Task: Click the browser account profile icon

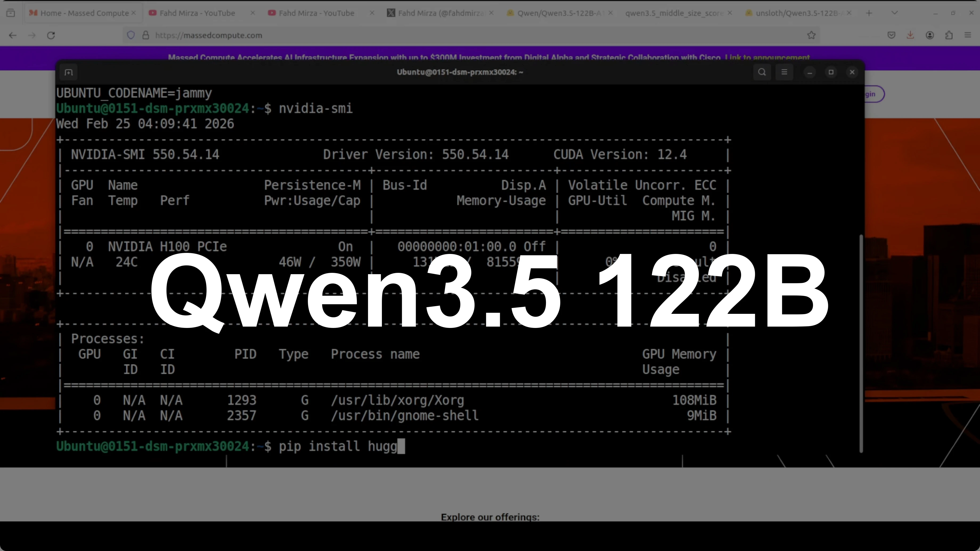Action: [930, 35]
